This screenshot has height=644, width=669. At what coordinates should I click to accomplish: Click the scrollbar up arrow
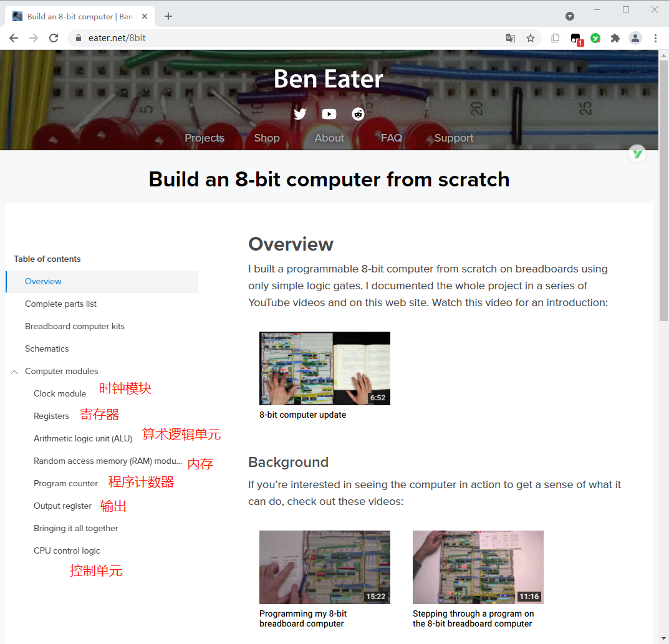(x=663, y=55)
